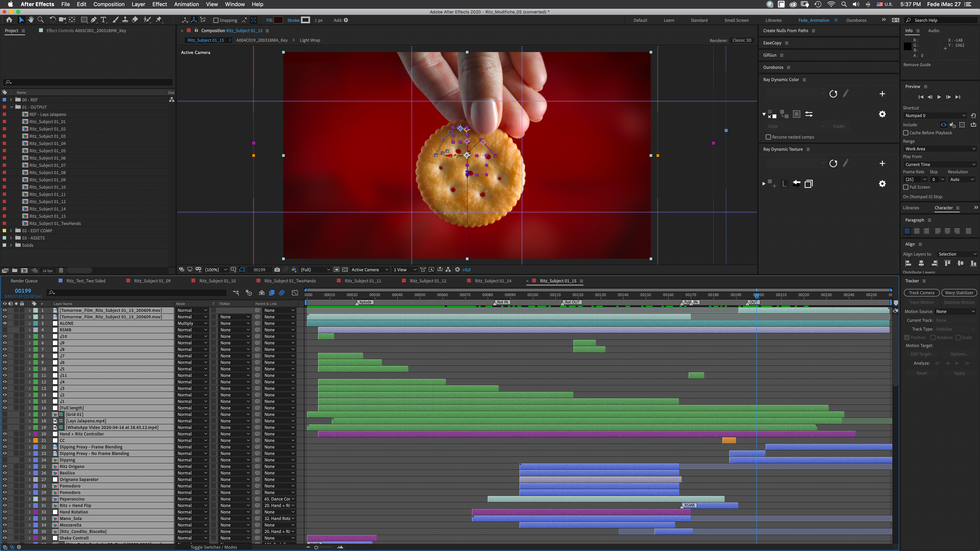Select the Small Screen workspace

tap(736, 20)
